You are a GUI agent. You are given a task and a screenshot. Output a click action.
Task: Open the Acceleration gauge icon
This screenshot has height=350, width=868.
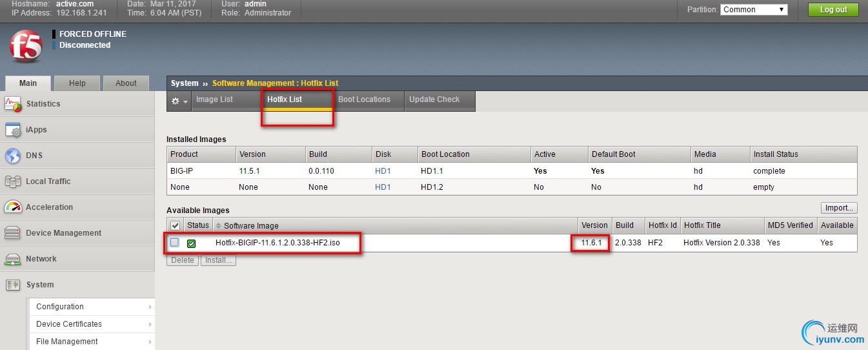click(13, 207)
